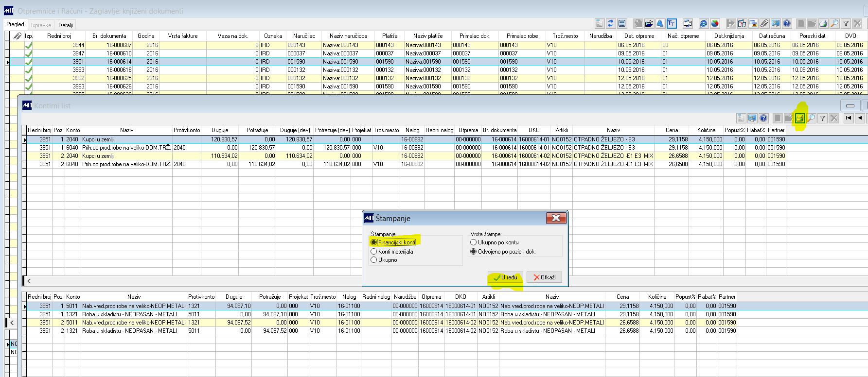
Task: Select Odvojeno po poziciji dok. radio button
Action: pos(473,252)
